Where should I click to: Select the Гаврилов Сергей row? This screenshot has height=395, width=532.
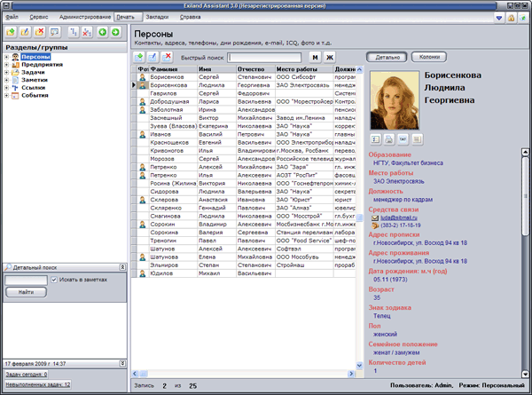(243, 93)
